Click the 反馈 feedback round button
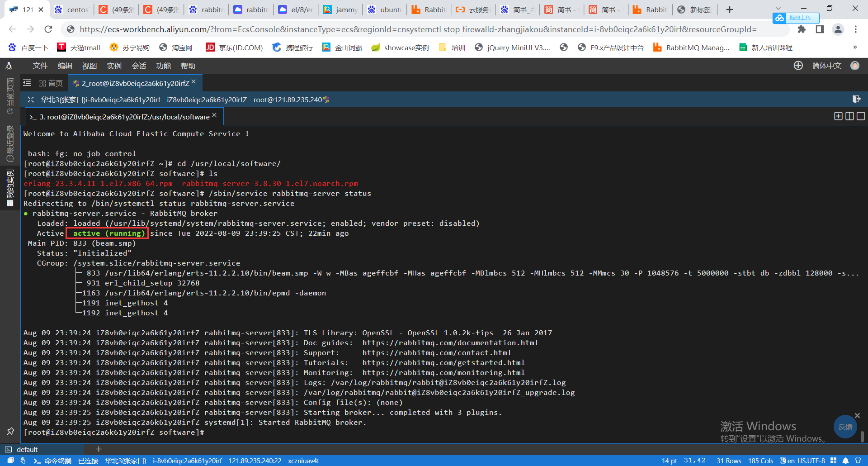The height and width of the screenshot is (466, 868). pyautogui.click(x=845, y=427)
